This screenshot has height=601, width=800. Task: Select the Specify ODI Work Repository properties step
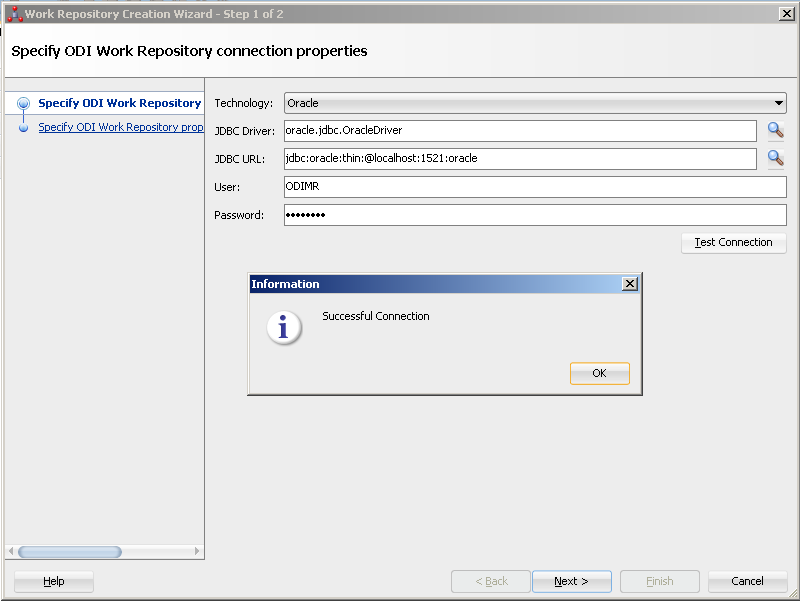point(120,127)
